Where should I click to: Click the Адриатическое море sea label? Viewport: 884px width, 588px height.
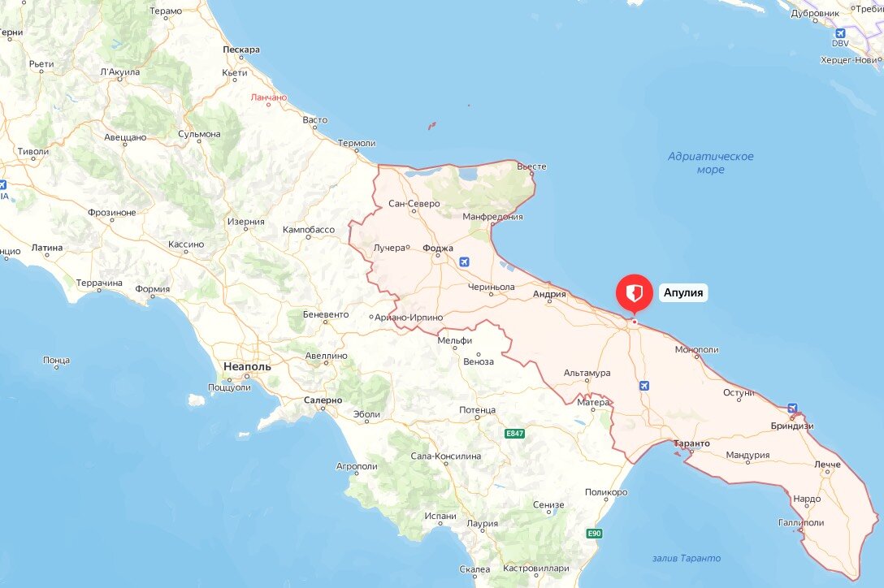point(710,163)
